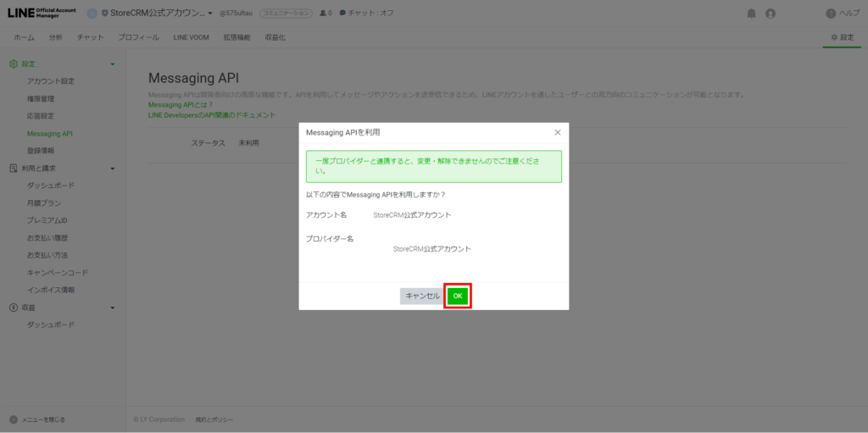The width and height of the screenshot is (868, 433).
Task: Click the チャット：オフ status
Action: coord(366,14)
